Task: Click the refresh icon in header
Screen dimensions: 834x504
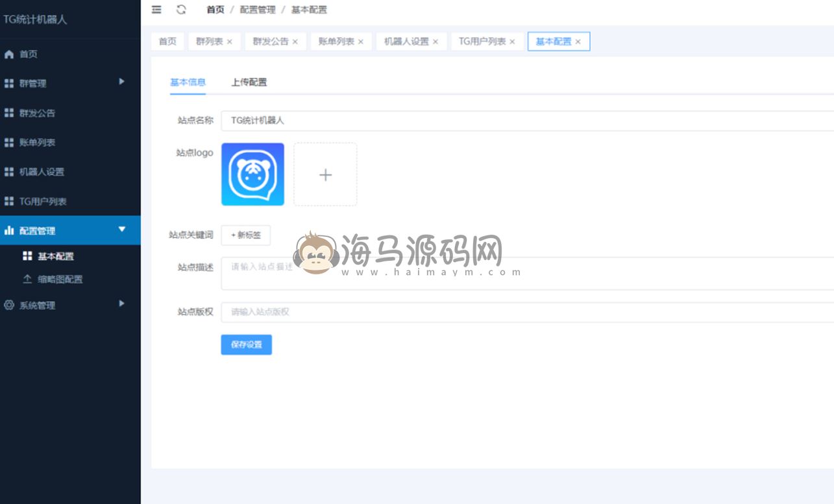Action: [181, 10]
